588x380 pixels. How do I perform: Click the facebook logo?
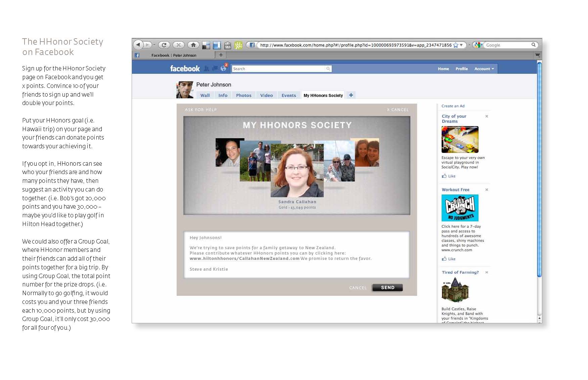click(185, 69)
